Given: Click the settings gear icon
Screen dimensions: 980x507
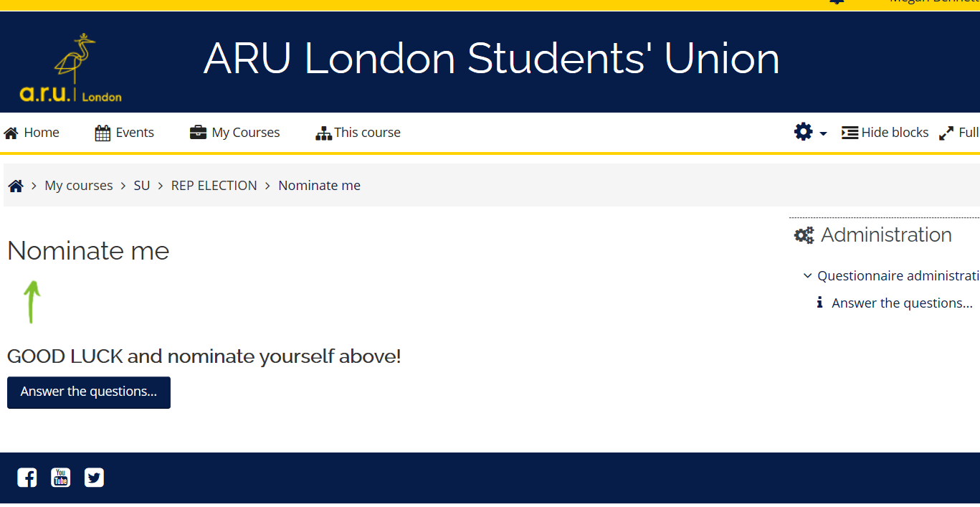Looking at the screenshot, I should click(x=803, y=132).
